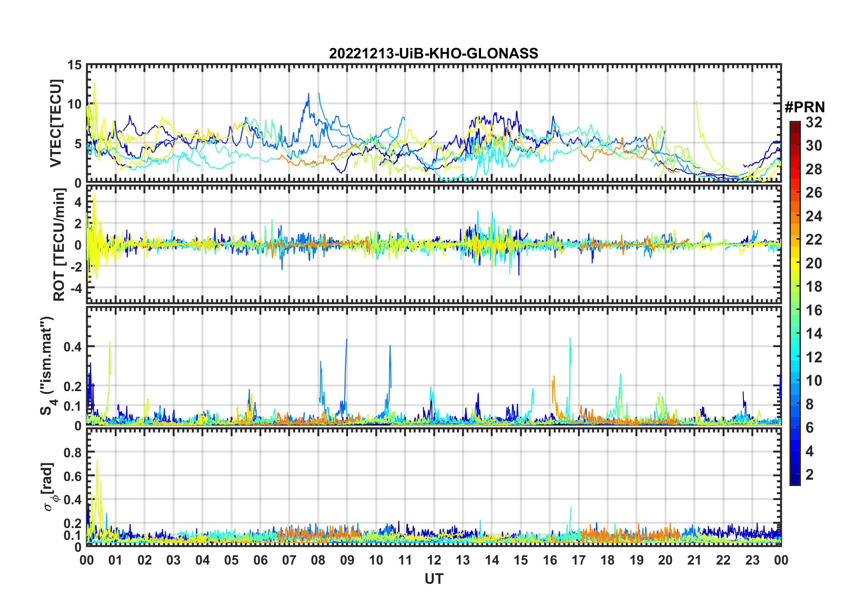Click the "ROT [TECU/min]" y-axis label

[59, 244]
